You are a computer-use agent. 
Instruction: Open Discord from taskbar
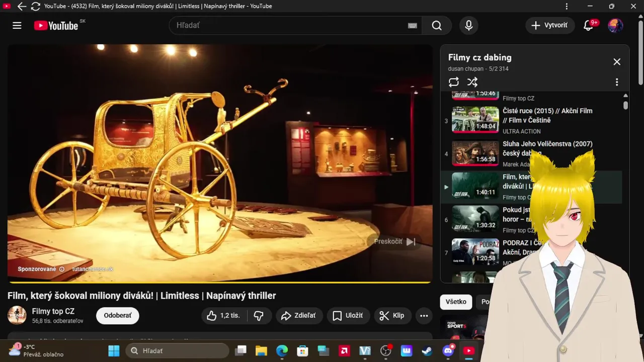point(448,350)
